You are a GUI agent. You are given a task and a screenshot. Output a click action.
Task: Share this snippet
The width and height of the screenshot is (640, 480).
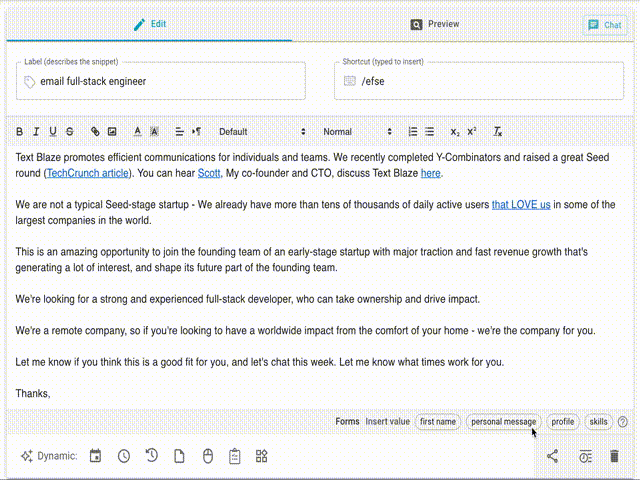552,456
